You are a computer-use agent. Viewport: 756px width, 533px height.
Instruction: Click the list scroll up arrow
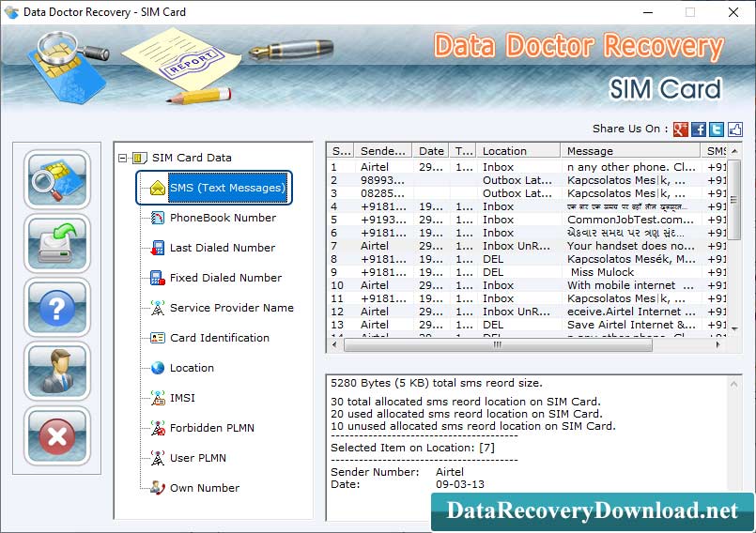tap(733, 151)
